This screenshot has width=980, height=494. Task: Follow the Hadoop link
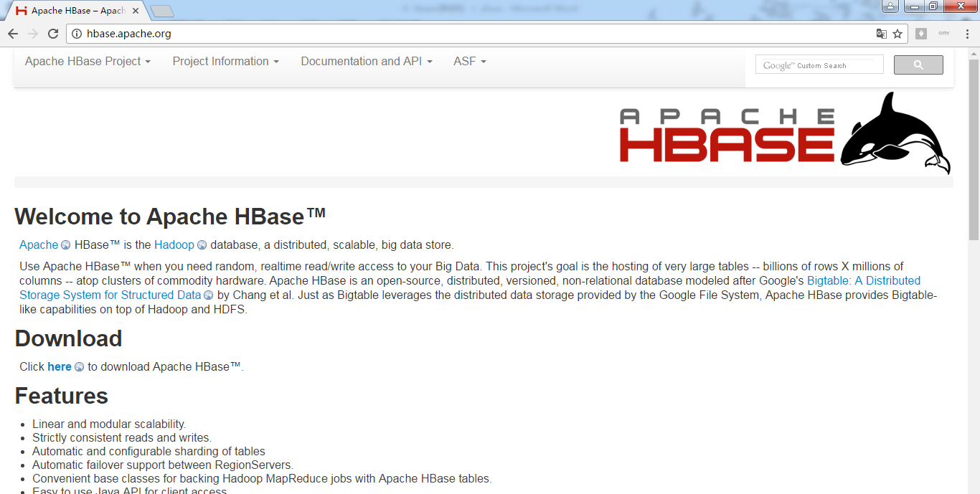[174, 245]
